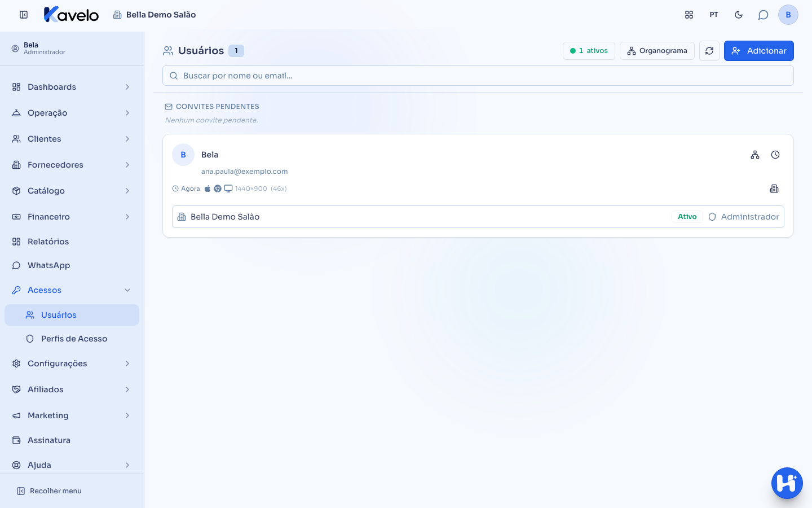This screenshot has width=812, height=508.
Task: Select Usuários in the sidebar
Action: [72, 315]
